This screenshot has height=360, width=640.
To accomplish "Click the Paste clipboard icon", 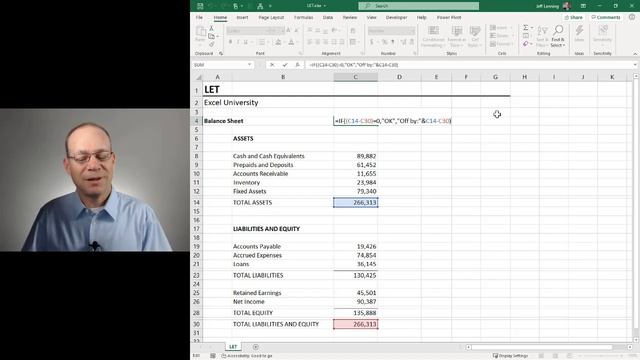I will [x=201, y=31].
